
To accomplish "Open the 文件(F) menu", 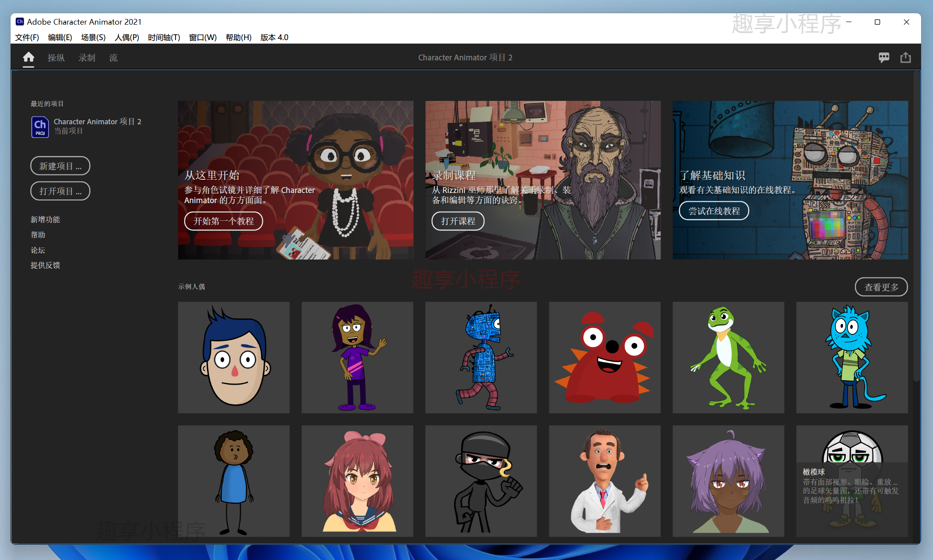I will (27, 37).
